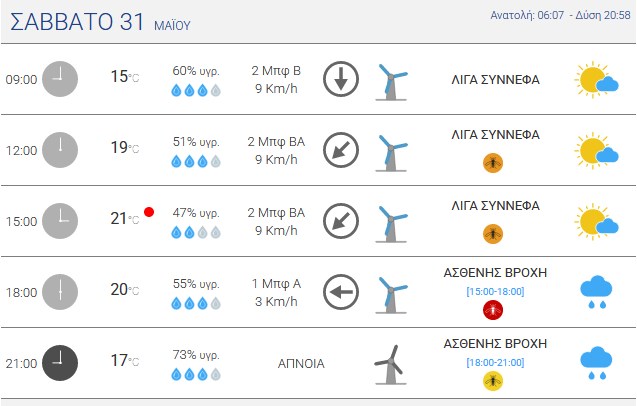Click the sun and cloud icon at 09:00
Screen dimensions: 637x406
(596, 80)
